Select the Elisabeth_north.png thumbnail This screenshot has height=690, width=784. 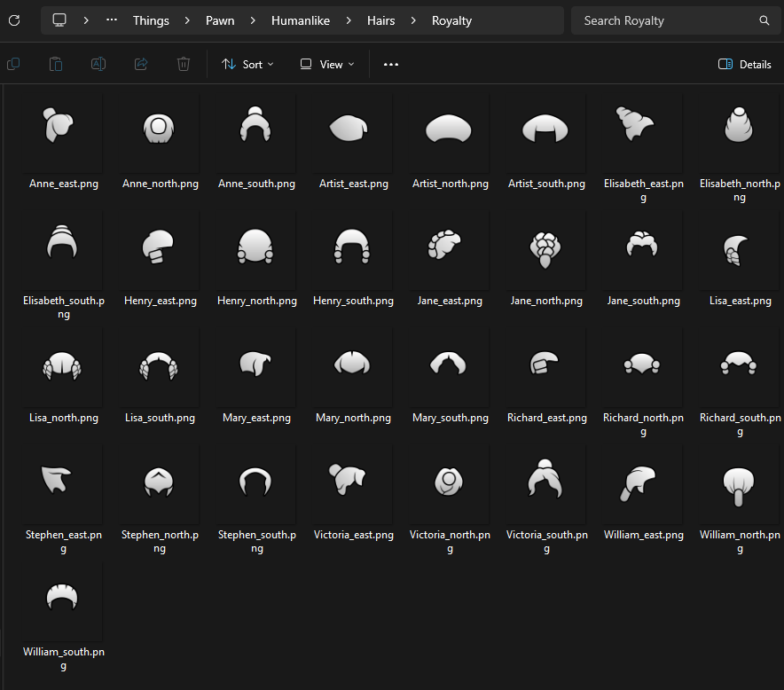pyautogui.click(x=739, y=124)
